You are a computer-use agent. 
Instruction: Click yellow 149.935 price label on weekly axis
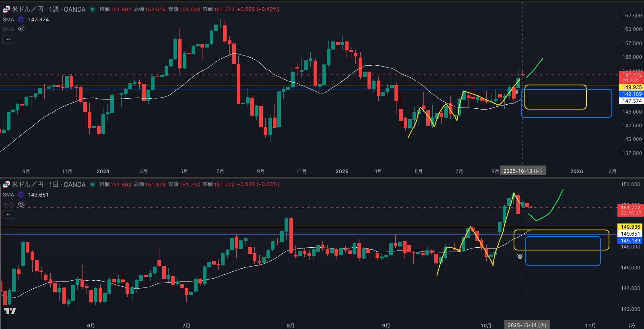632,87
